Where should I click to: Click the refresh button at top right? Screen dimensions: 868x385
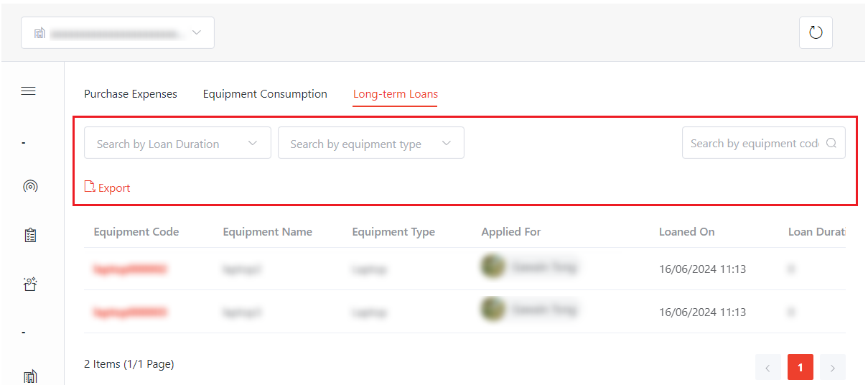pyautogui.click(x=816, y=32)
